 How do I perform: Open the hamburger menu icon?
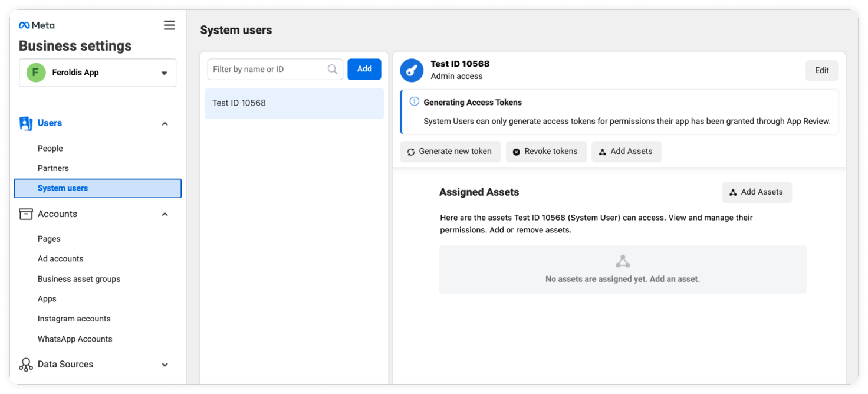(x=169, y=25)
